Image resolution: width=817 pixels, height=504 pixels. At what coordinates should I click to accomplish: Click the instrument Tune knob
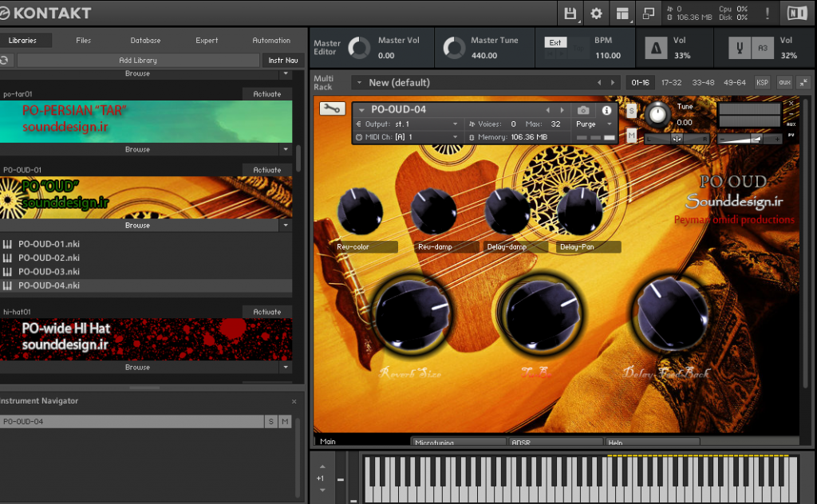657,113
